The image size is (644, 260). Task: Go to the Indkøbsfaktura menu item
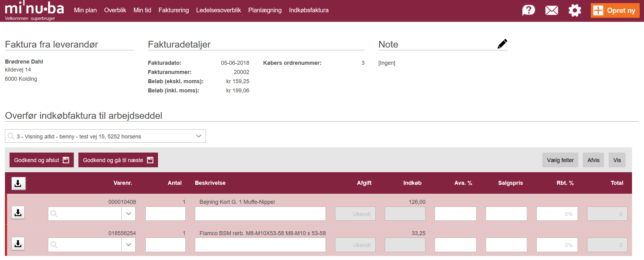[309, 10]
